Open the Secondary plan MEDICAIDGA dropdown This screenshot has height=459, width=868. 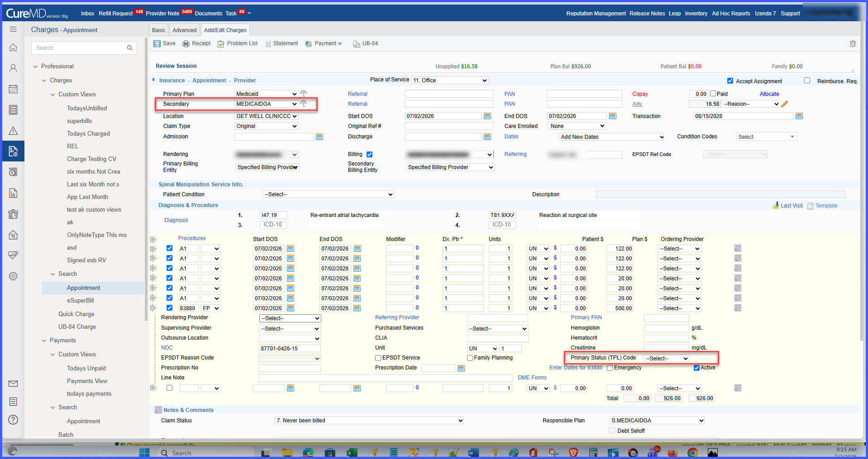(x=267, y=104)
